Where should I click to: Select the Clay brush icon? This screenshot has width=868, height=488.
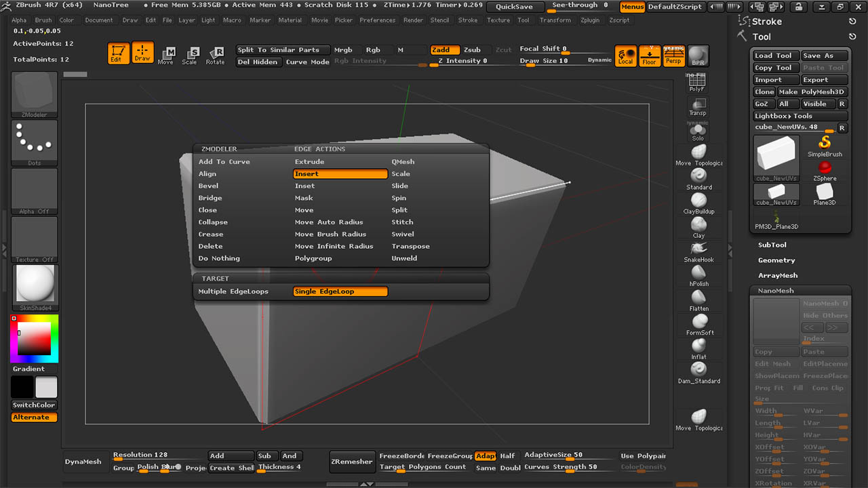point(699,228)
